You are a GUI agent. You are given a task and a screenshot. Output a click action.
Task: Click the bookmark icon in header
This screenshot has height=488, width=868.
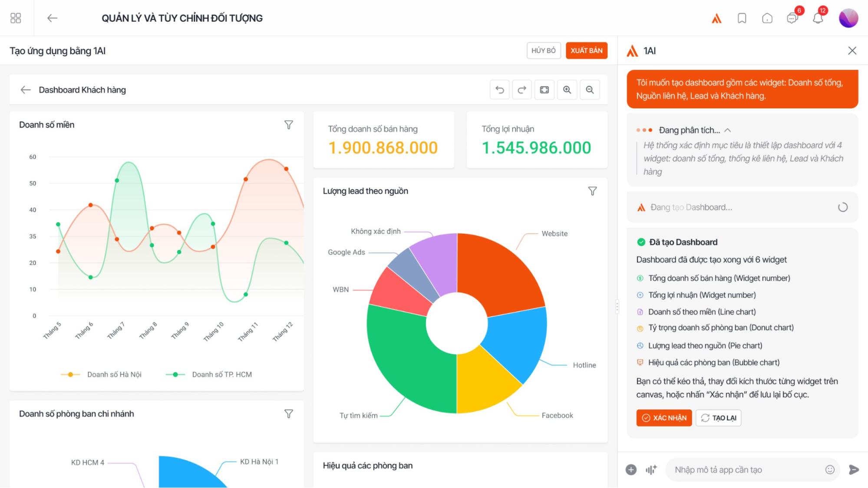coord(742,18)
